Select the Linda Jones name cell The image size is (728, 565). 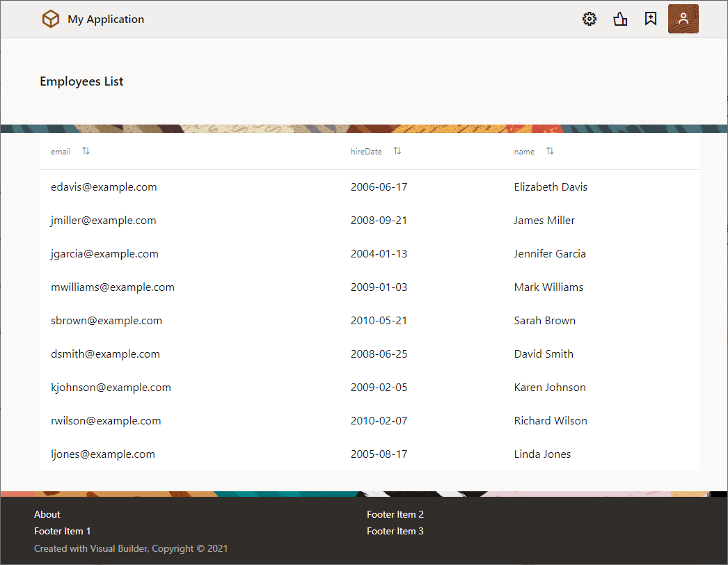(x=542, y=454)
